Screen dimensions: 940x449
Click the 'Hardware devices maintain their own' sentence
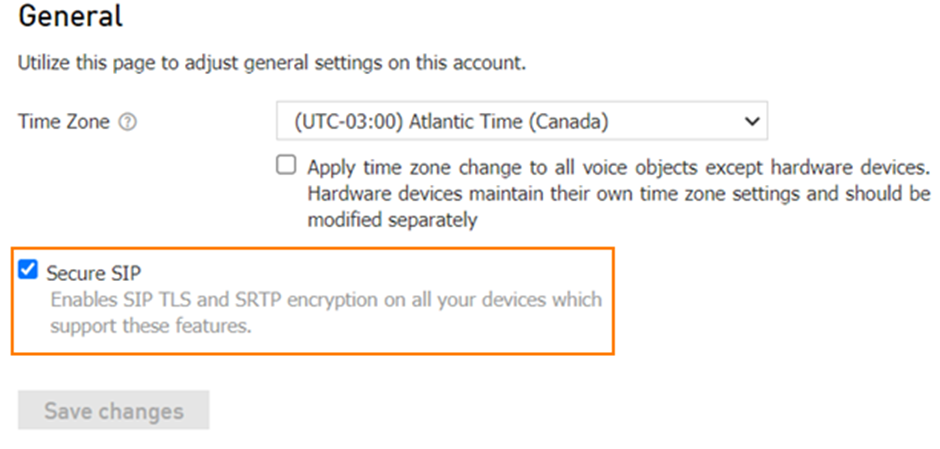(619, 194)
